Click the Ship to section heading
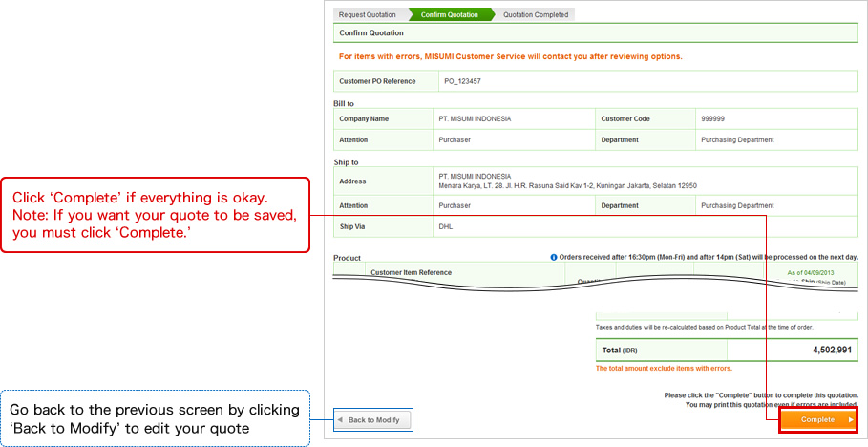Viewport: 868px width, 447px height. coord(346,162)
